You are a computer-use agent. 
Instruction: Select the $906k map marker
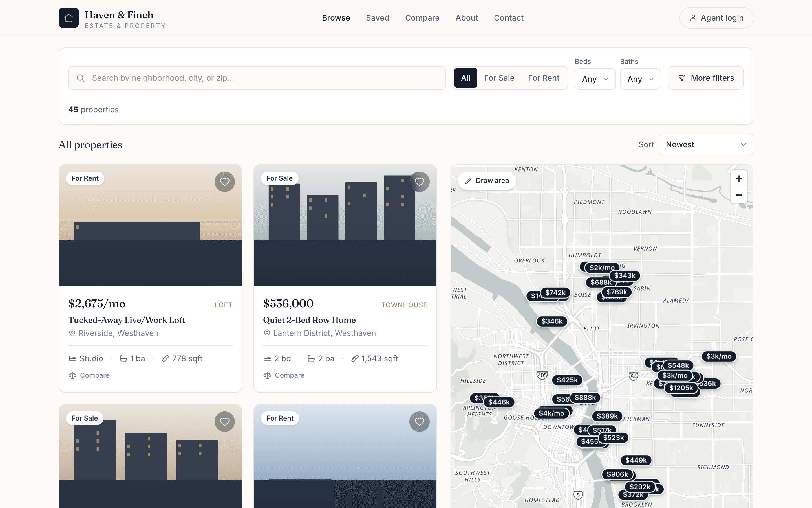click(617, 474)
